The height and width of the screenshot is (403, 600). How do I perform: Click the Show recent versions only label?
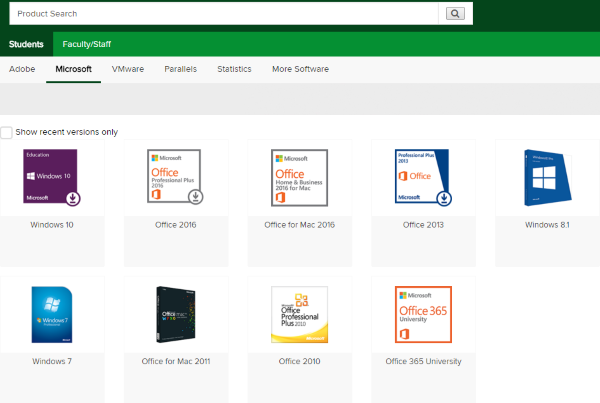[67, 132]
